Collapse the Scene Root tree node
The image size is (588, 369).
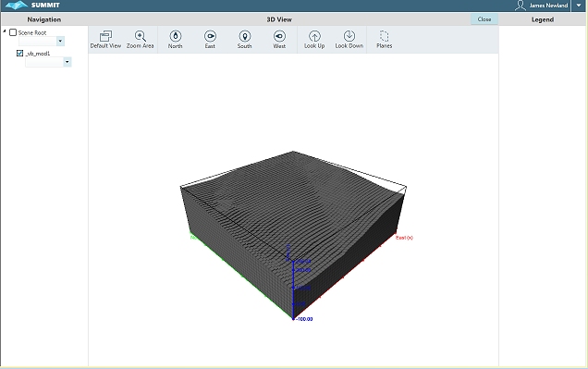(5, 31)
